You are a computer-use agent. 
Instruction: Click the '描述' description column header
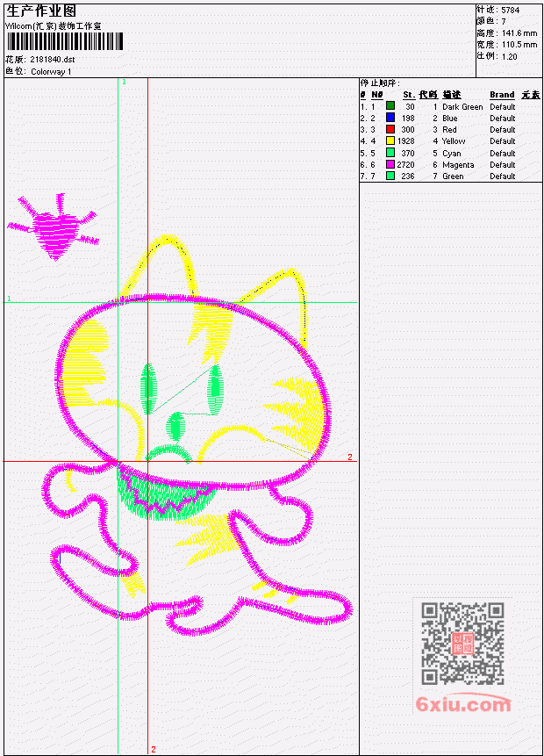click(452, 95)
